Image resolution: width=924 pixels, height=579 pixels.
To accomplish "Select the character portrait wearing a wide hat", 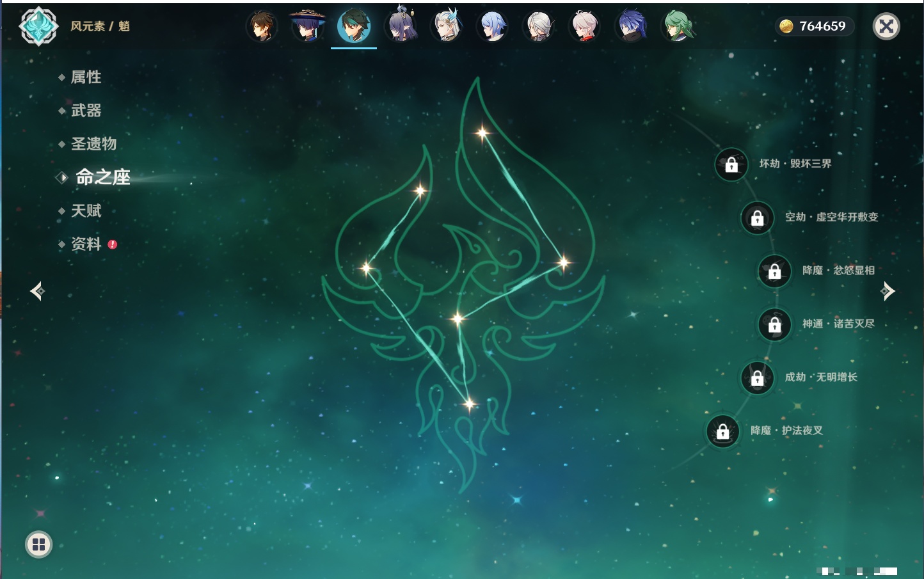I will click(308, 27).
